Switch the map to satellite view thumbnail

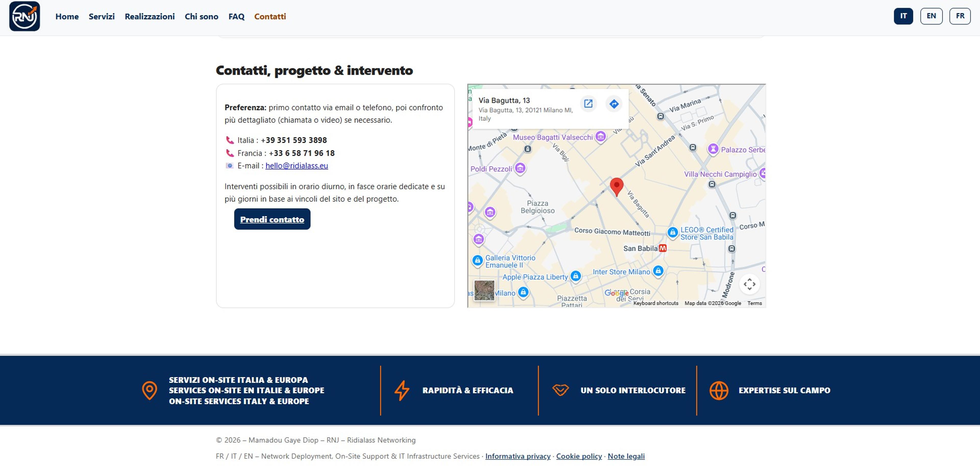484,290
